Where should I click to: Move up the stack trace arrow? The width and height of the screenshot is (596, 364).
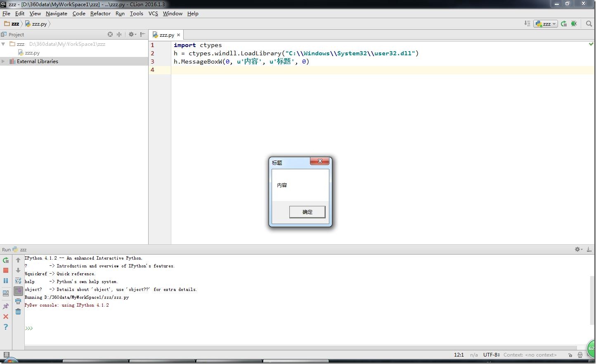[18, 260]
